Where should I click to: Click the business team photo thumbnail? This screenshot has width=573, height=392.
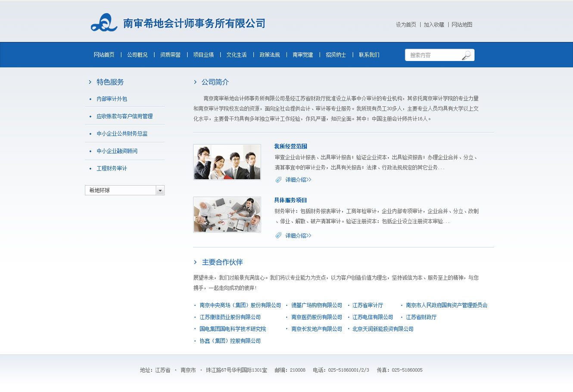227,162
